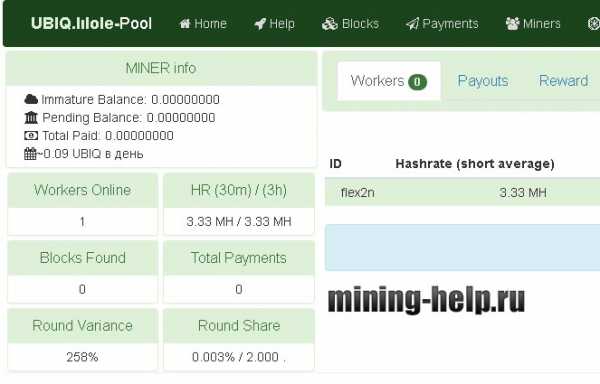Click the Total Payments value 0
Screen dimensions: 600x384
click(239, 289)
